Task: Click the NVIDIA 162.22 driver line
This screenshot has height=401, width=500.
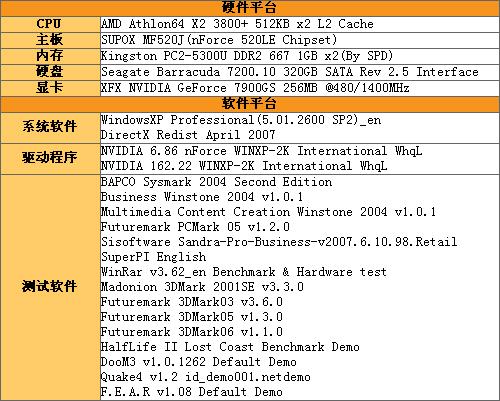Action: pos(244,166)
